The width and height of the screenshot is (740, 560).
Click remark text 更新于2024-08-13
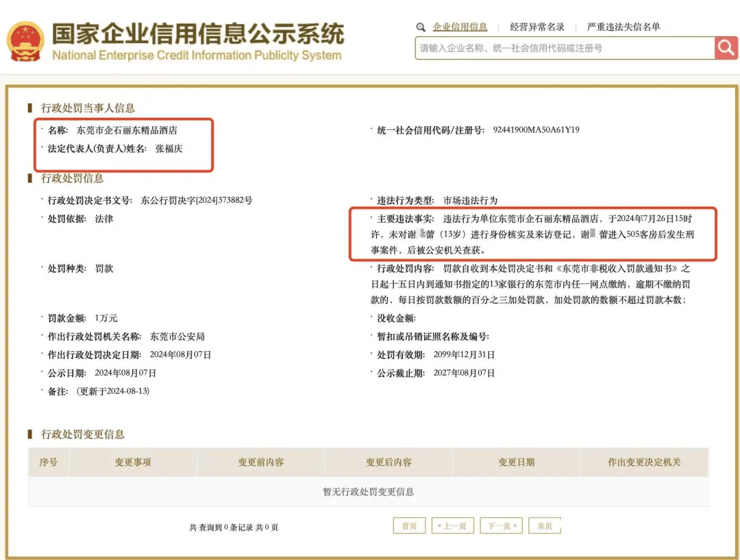coord(113,391)
